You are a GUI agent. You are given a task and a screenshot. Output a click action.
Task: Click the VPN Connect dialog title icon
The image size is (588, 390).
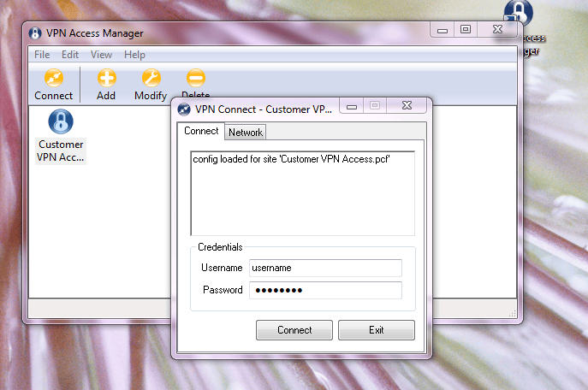184,109
